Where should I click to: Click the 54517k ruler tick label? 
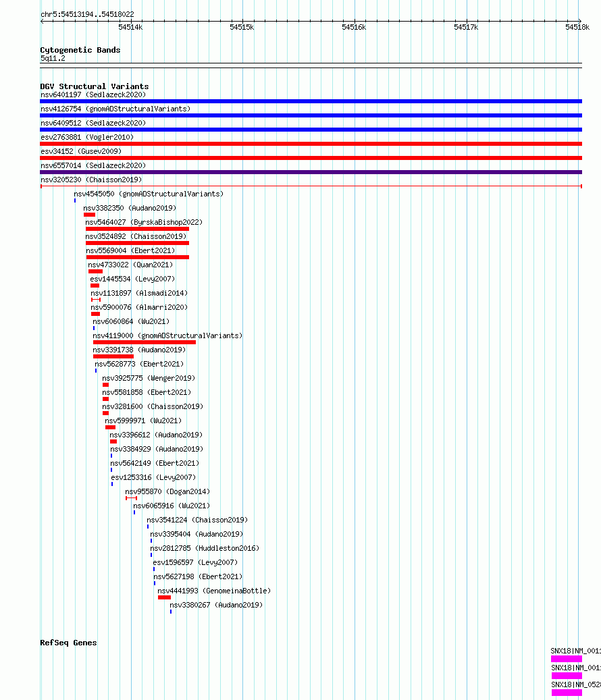(466, 27)
